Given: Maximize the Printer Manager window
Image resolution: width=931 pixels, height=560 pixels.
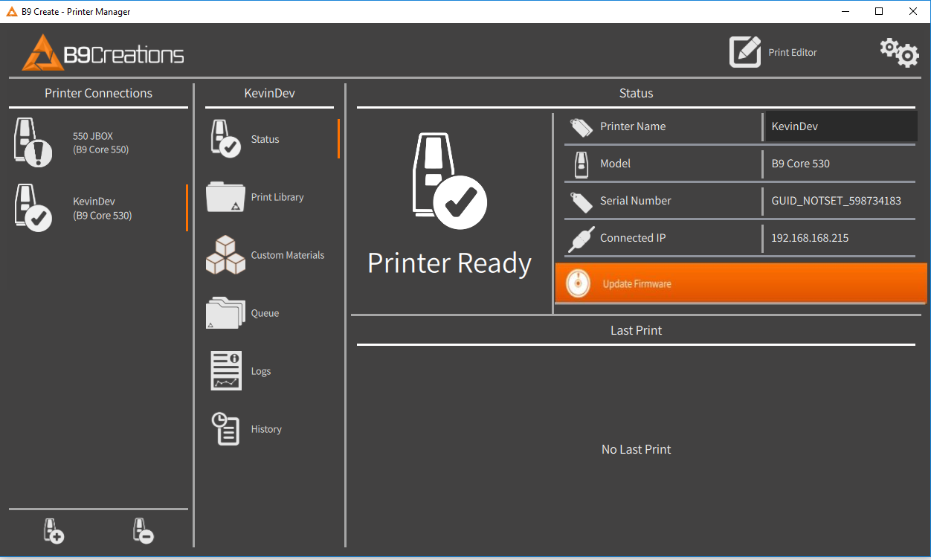Looking at the screenshot, I should (x=879, y=11).
